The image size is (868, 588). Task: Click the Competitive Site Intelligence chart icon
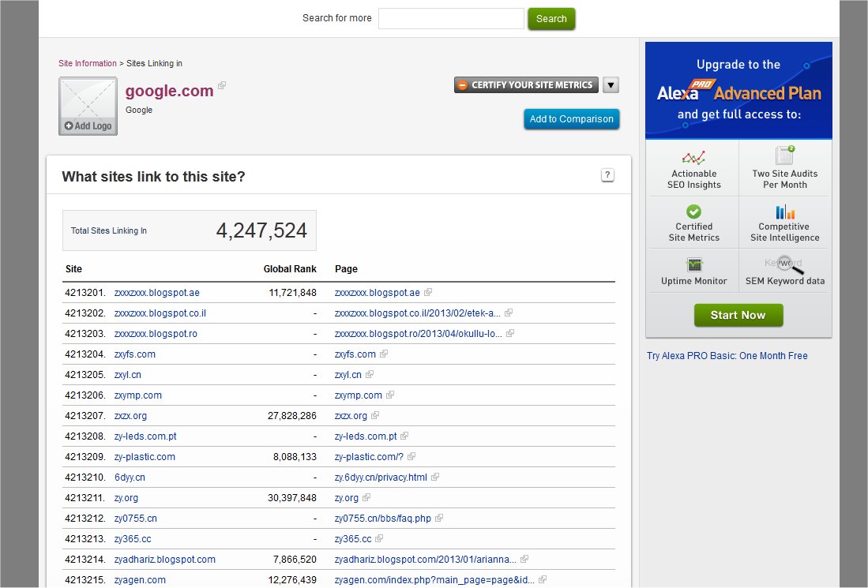[784, 211]
